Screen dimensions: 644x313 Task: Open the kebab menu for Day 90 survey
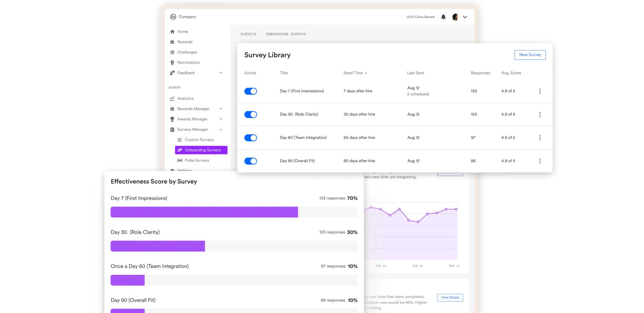point(540,161)
